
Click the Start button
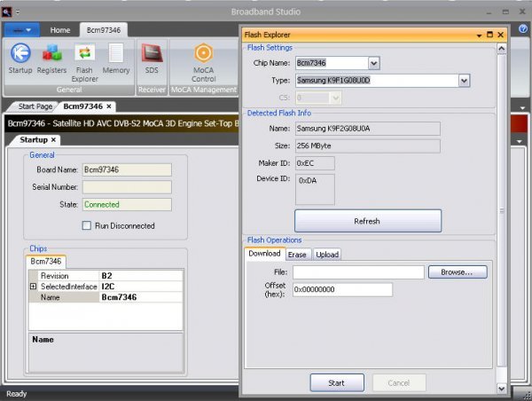click(x=337, y=383)
